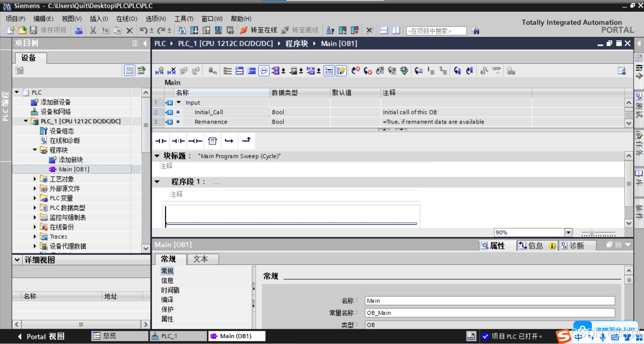Viewport: 644px width, 344px height.
Task: Click the open branch arrow icon
Action: coord(229,141)
